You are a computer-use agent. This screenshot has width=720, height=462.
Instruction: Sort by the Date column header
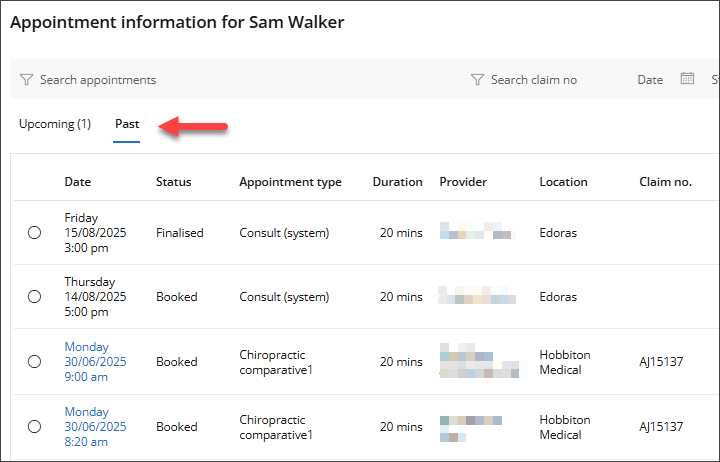(x=78, y=182)
